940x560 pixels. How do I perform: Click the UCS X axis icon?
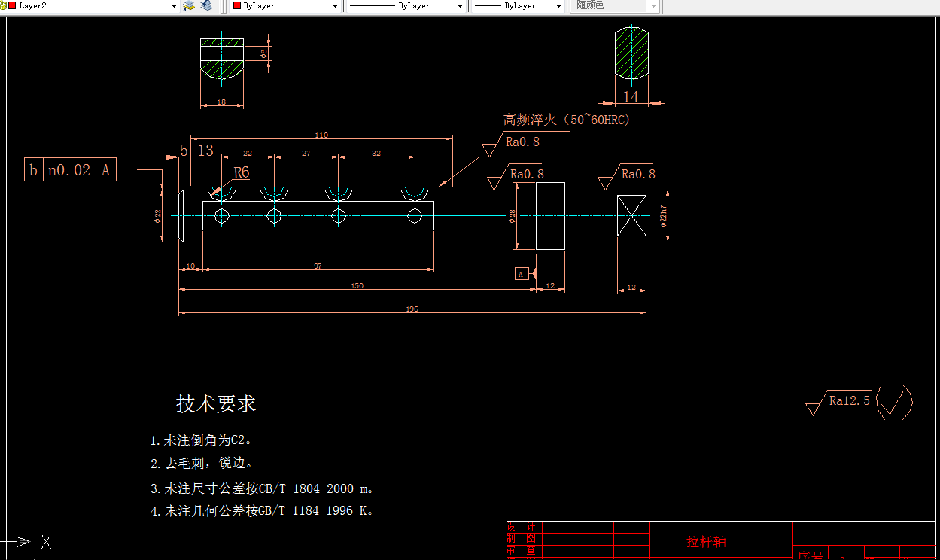[x=45, y=541]
